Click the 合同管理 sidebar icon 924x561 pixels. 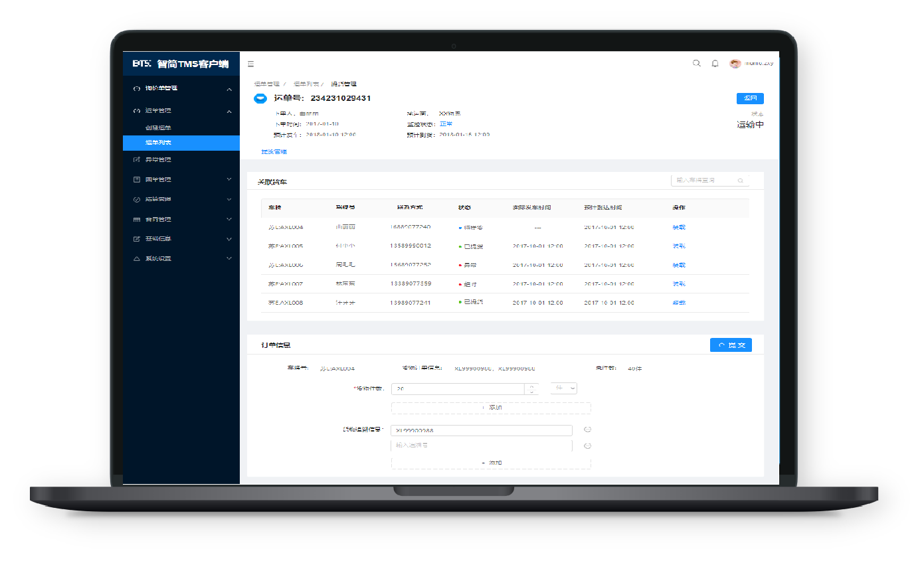(137, 219)
